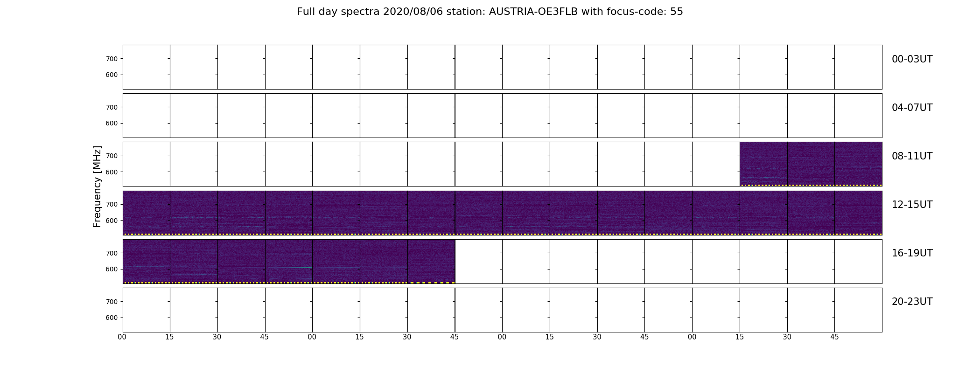Click the empty plot panel of the 04-07UT row

click(x=502, y=116)
